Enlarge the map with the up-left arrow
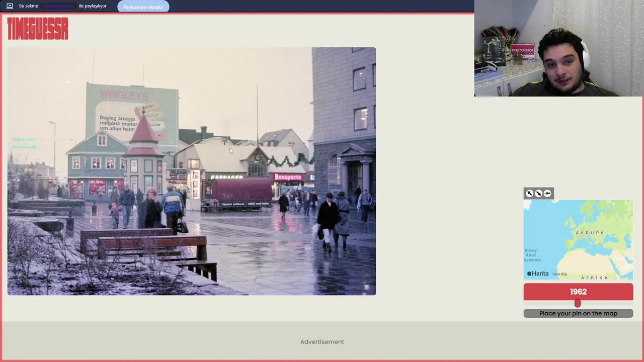This screenshot has width=644, height=362. click(529, 193)
